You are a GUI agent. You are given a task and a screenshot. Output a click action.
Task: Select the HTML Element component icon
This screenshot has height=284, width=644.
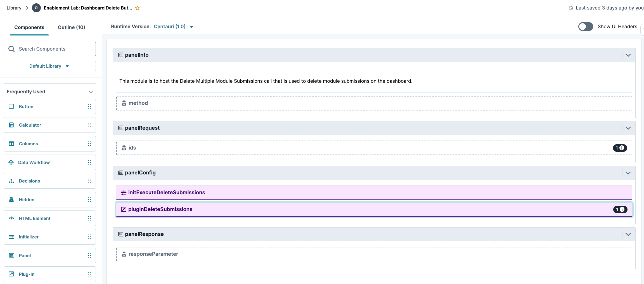(x=11, y=218)
